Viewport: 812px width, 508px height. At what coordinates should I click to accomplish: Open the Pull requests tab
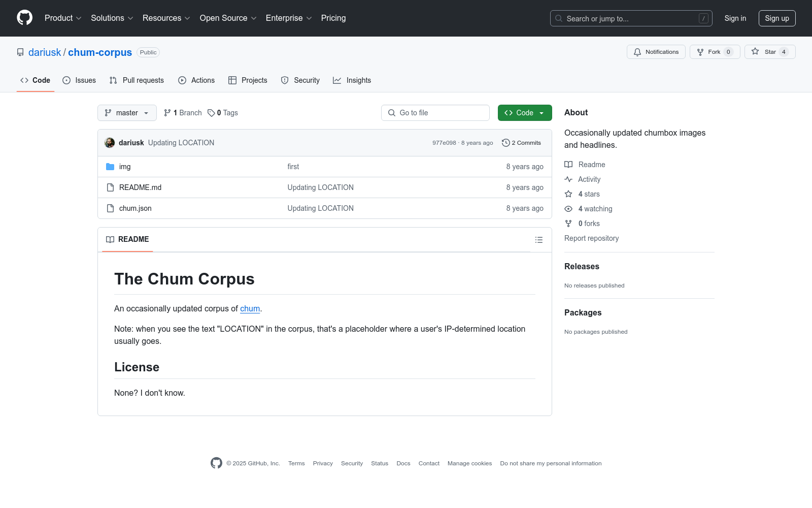pos(137,80)
